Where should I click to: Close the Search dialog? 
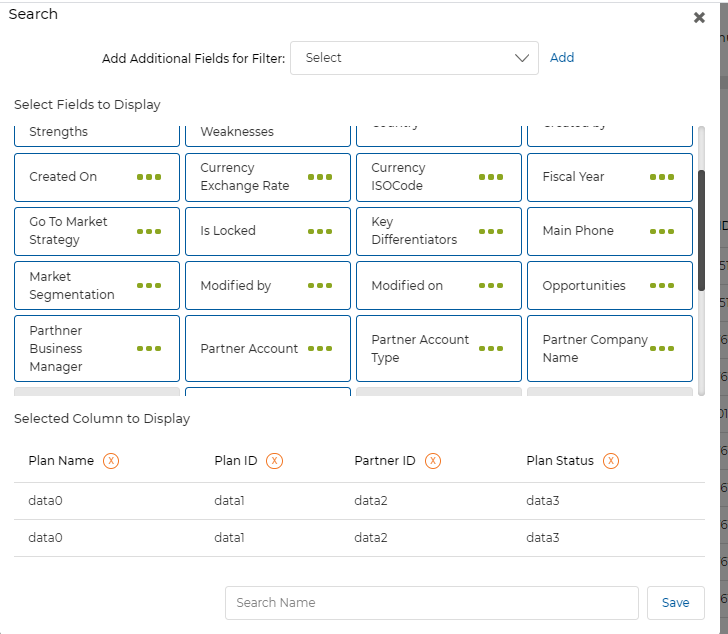coord(699,18)
